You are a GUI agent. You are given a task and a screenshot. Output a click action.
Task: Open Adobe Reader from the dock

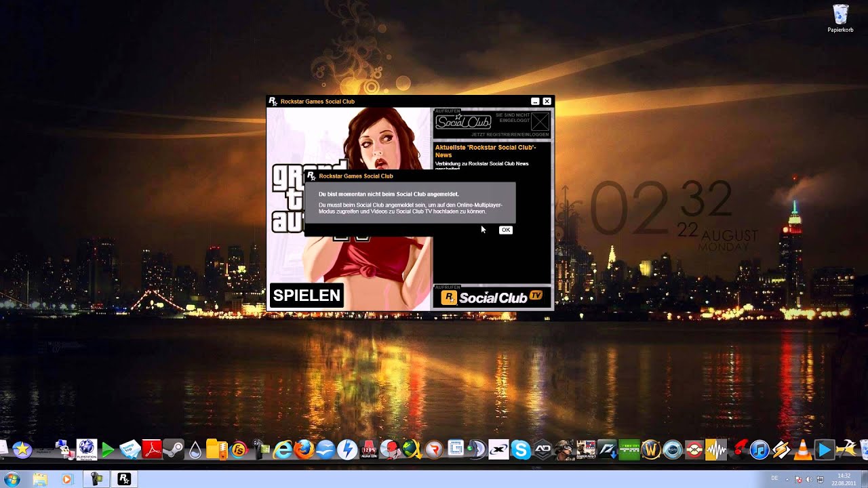(x=151, y=449)
